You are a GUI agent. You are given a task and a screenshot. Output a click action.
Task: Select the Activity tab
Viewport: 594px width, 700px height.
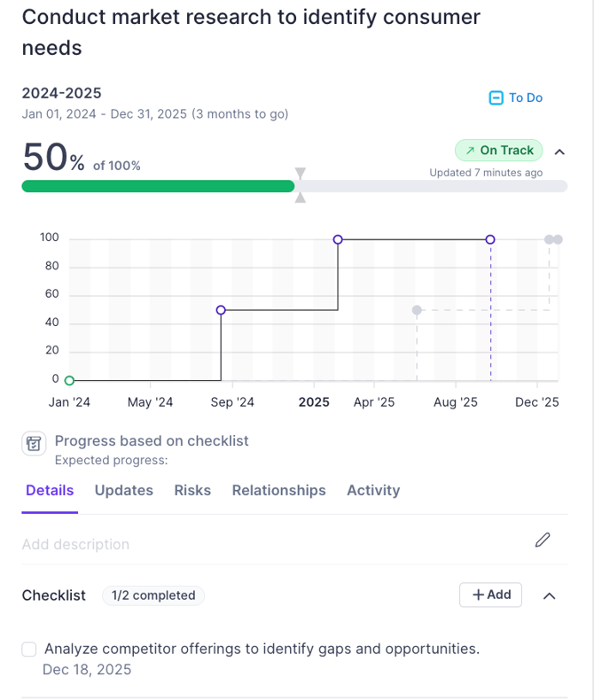373,490
